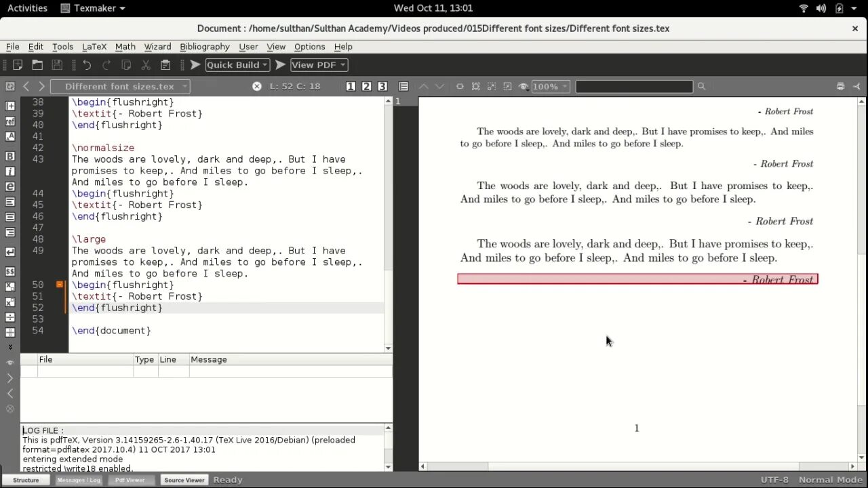Expand more sidebar tools with double chevron
The width and height of the screenshot is (868, 488).
click(10, 347)
